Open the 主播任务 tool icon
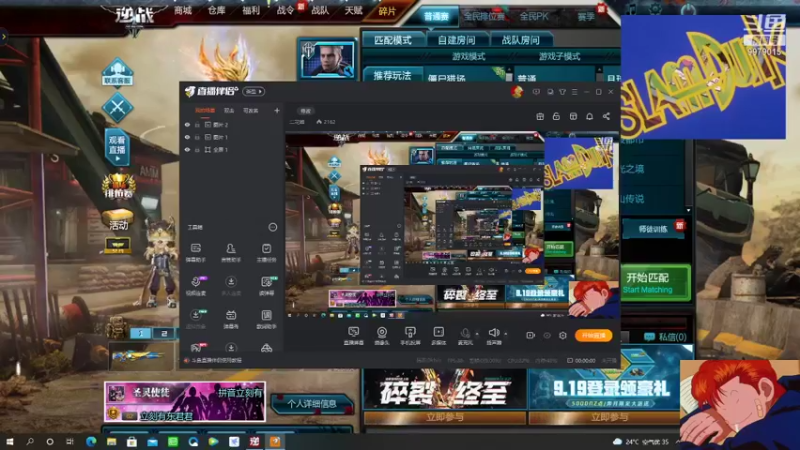Image resolution: width=800 pixels, height=450 pixels. tap(266, 252)
